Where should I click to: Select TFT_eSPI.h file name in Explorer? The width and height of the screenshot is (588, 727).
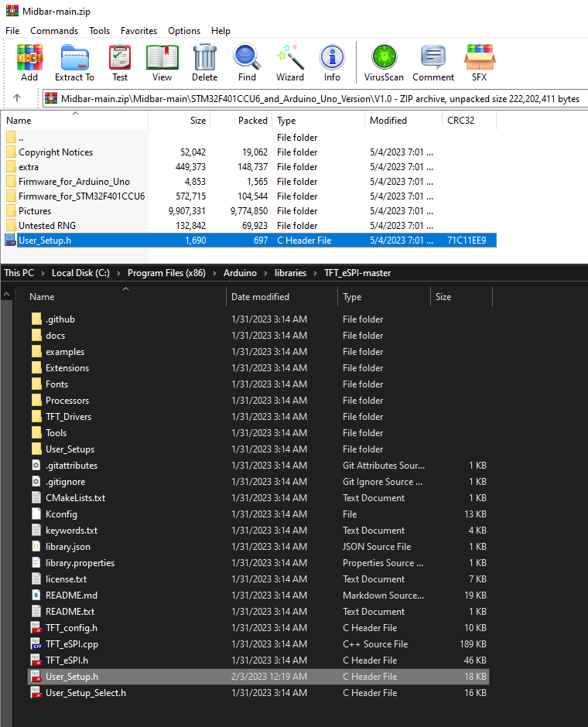tap(67, 660)
